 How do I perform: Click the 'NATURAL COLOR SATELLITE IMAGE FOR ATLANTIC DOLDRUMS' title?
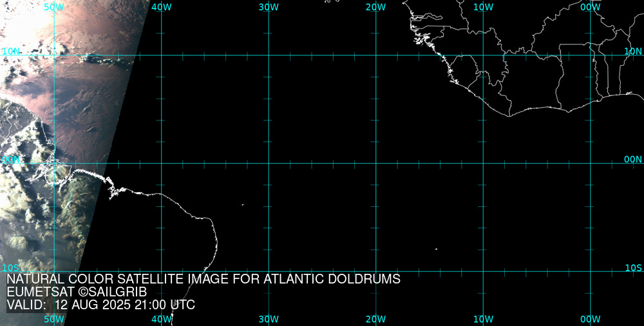[x=204, y=279]
